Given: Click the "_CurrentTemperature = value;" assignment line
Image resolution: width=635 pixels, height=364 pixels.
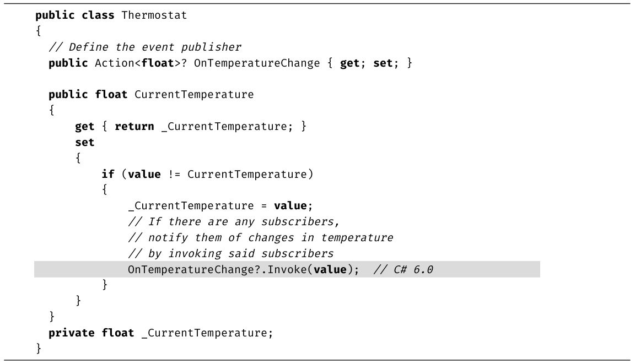Looking at the screenshot, I should click(220, 206).
